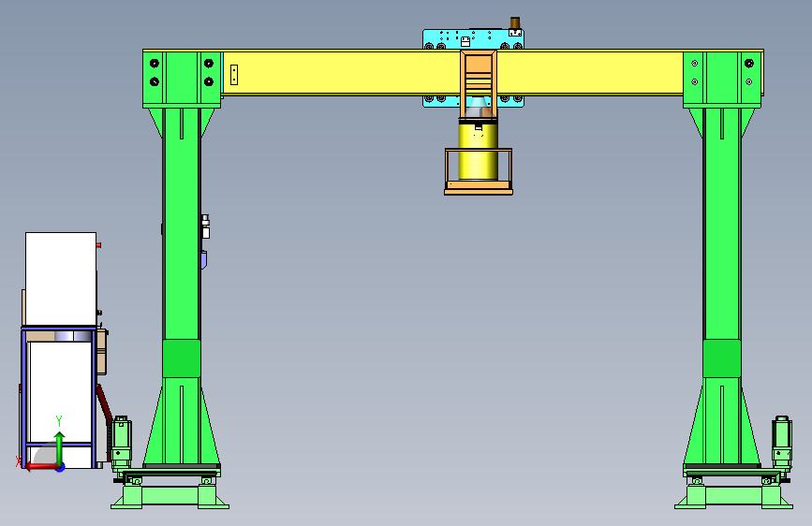This screenshot has height=526, width=812.
Task: Click the white sensor mounted on left column
Action: tap(206, 226)
